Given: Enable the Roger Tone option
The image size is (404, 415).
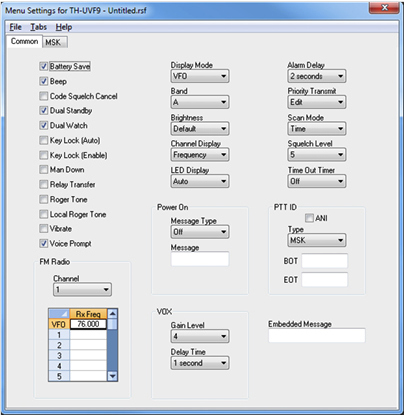Looking at the screenshot, I should tap(44, 199).
